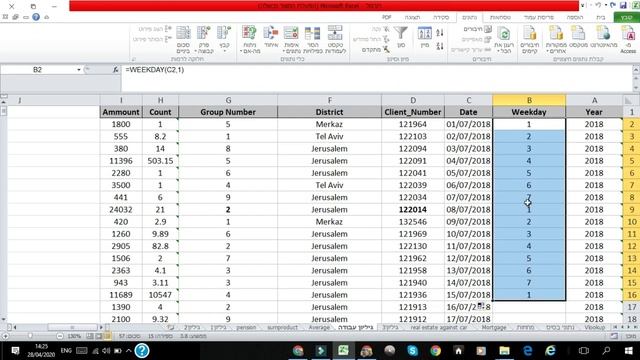Switch to the Page Layout ribbon tab
The height and width of the screenshot is (360, 640).
coord(539,17)
